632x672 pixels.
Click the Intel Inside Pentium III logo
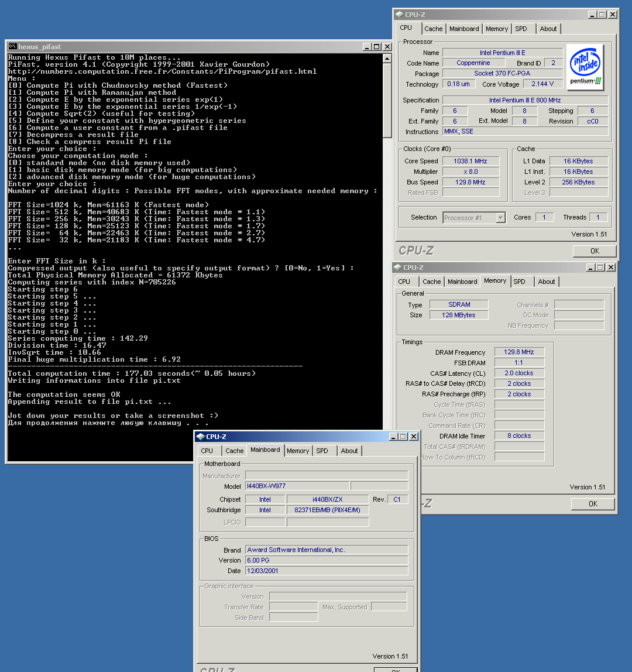pyautogui.click(x=585, y=67)
